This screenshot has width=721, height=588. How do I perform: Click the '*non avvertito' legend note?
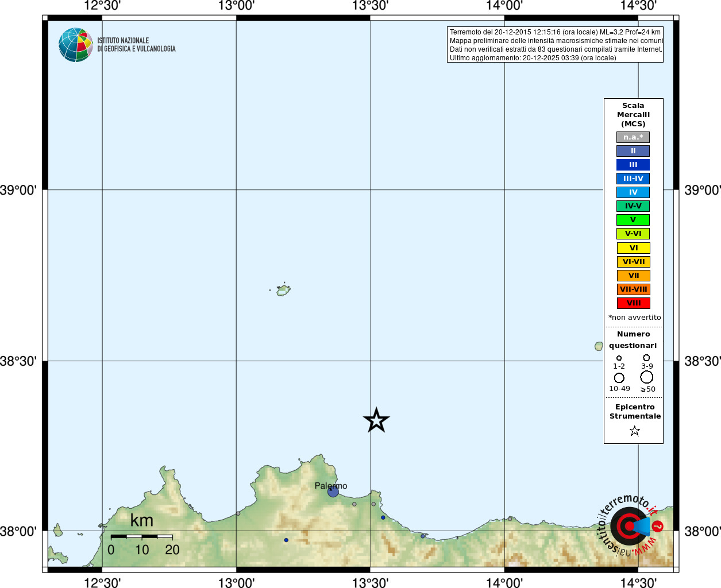[x=634, y=318]
